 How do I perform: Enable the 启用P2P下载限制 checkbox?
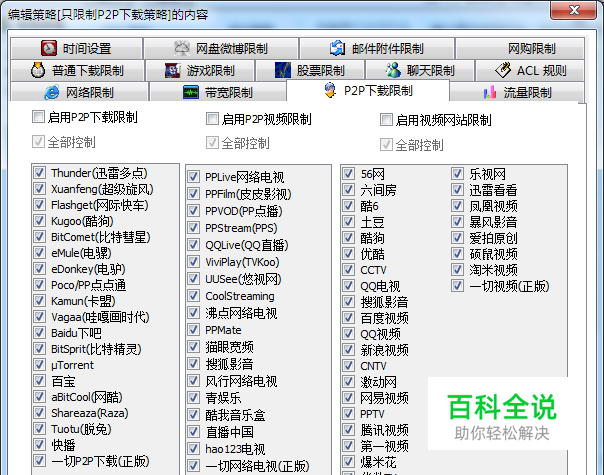(38, 117)
